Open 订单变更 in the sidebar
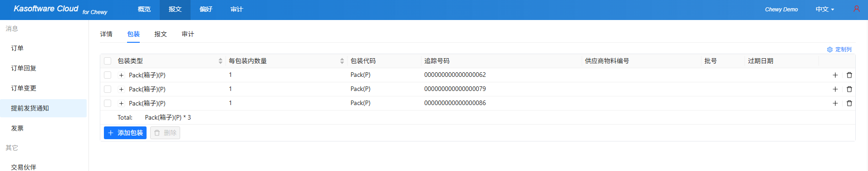This screenshot has width=868, height=171. tap(43, 88)
